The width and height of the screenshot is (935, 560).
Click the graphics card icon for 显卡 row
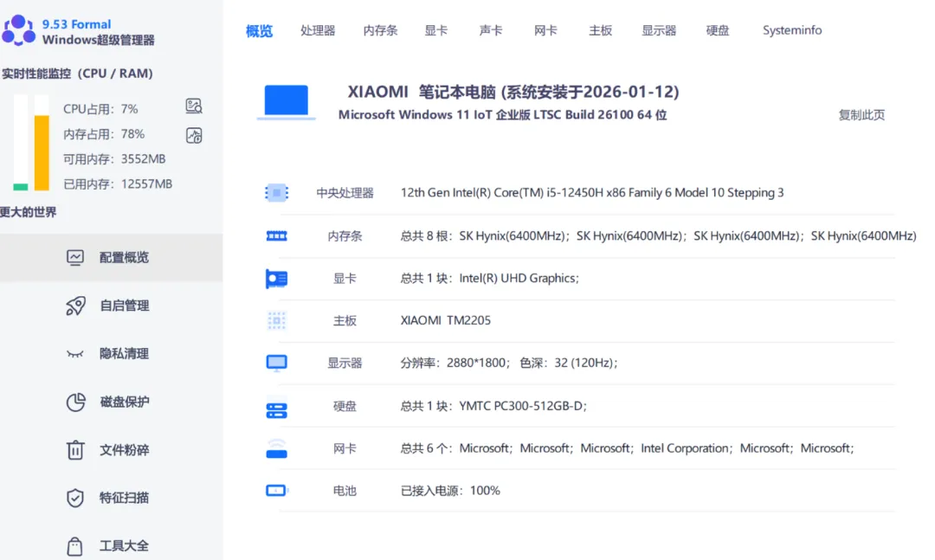pyautogui.click(x=277, y=279)
